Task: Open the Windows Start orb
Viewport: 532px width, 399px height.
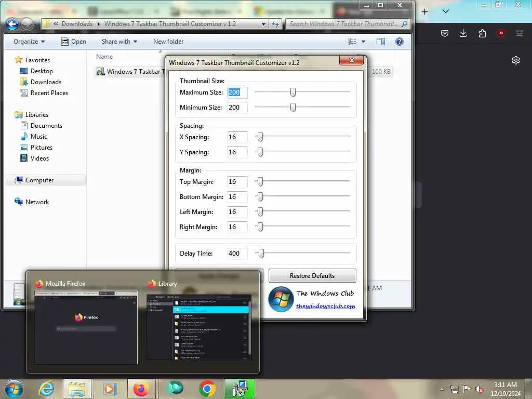Action: pos(14,389)
